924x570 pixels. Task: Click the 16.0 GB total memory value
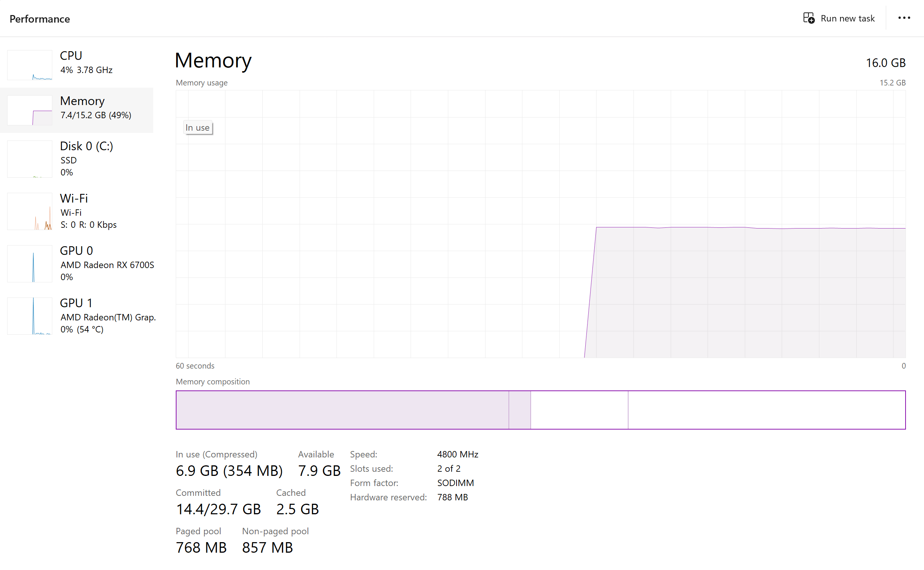point(886,62)
